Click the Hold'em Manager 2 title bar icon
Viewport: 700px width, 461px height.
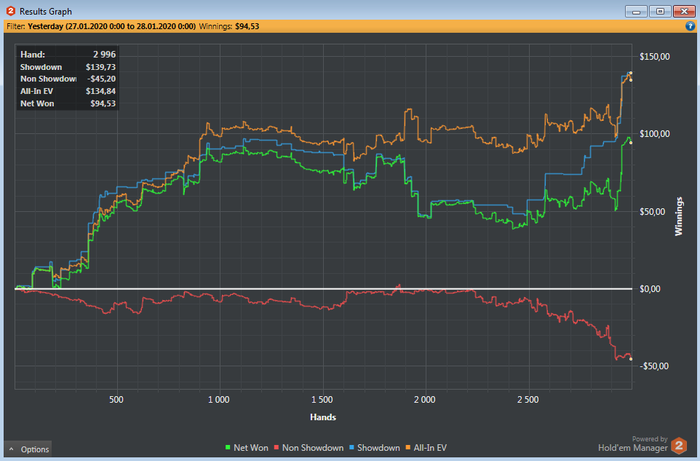11,11
